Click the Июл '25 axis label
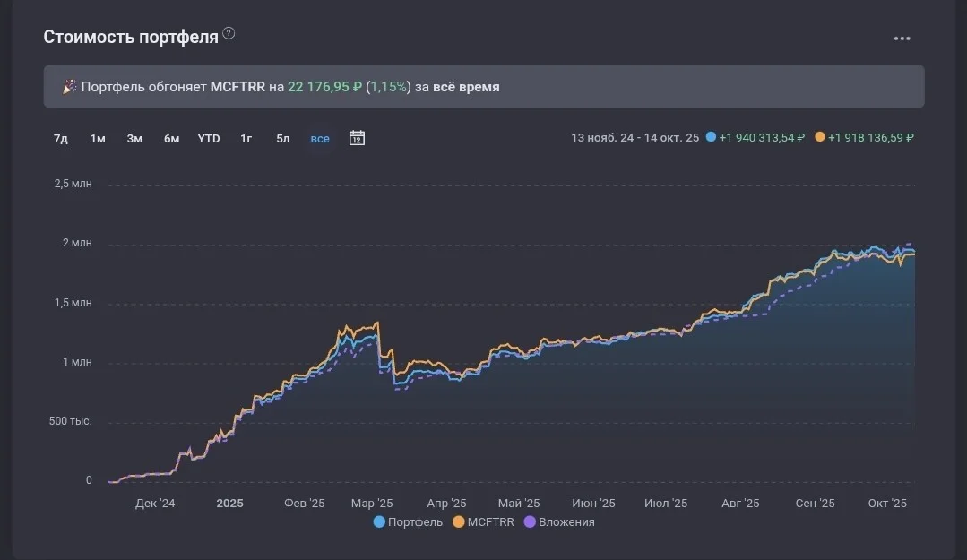The height and width of the screenshot is (560, 967). click(x=666, y=504)
